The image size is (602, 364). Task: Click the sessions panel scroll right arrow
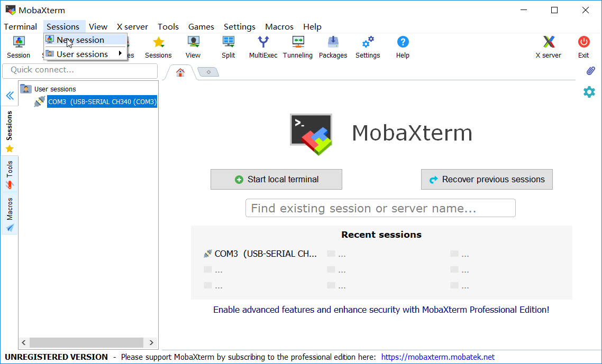[151, 342]
